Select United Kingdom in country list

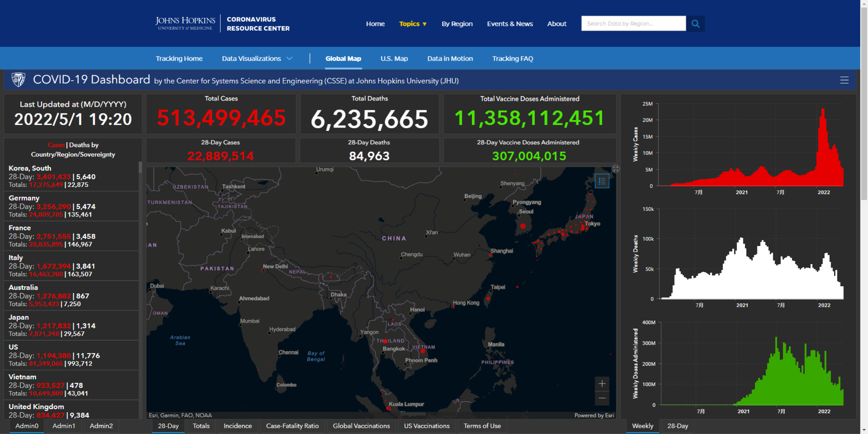71,410
